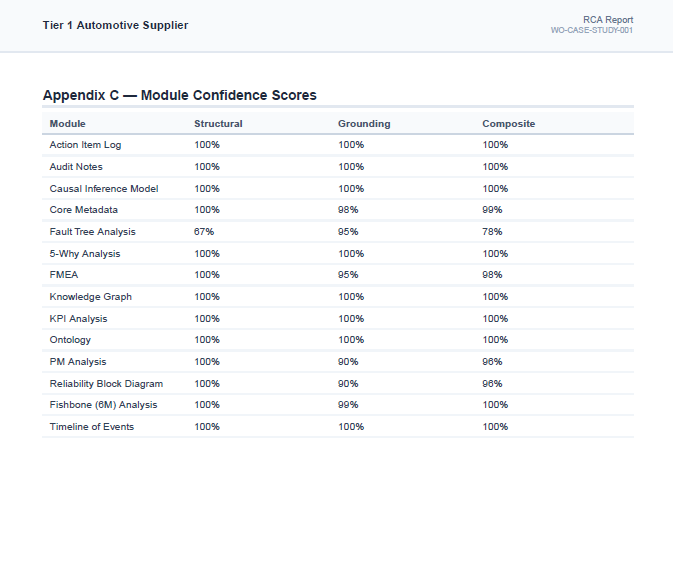Select the Audit Notes module name
This screenshot has height=562, width=673.
tap(76, 167)
